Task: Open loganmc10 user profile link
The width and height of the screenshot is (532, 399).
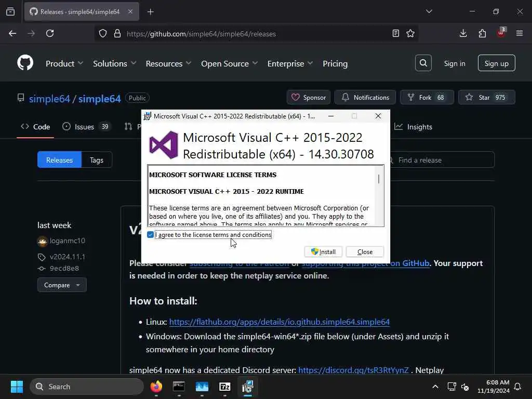Action: pos(67,241)
